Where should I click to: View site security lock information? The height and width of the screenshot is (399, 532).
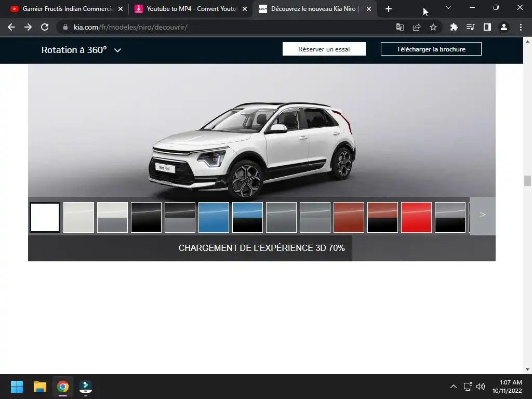[65, 27]
